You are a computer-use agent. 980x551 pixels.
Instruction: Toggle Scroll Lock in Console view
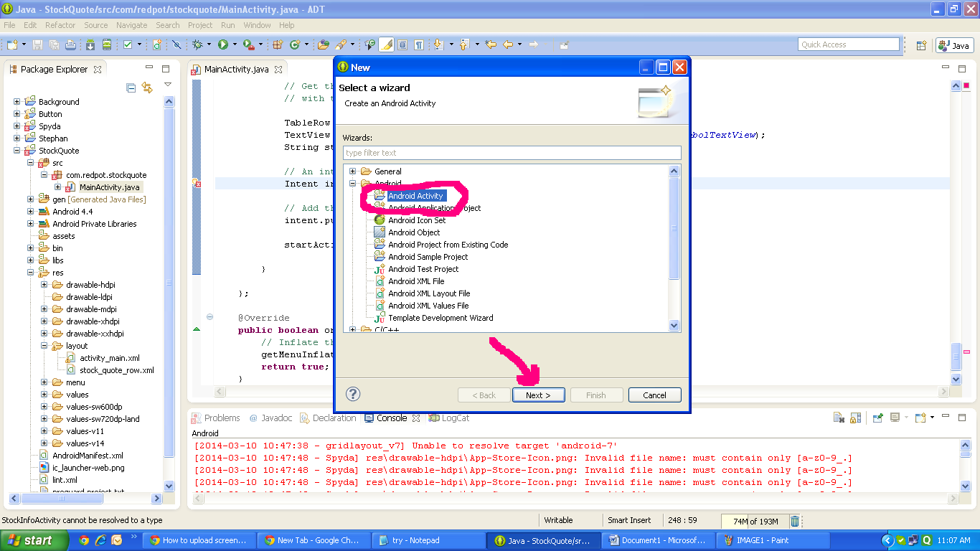[855, 418]
